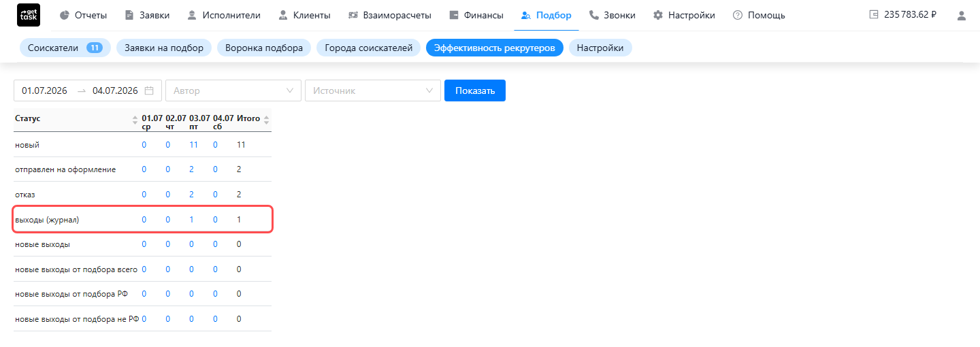
Task: Open the Отчеты menu
Action: [84, 15]
